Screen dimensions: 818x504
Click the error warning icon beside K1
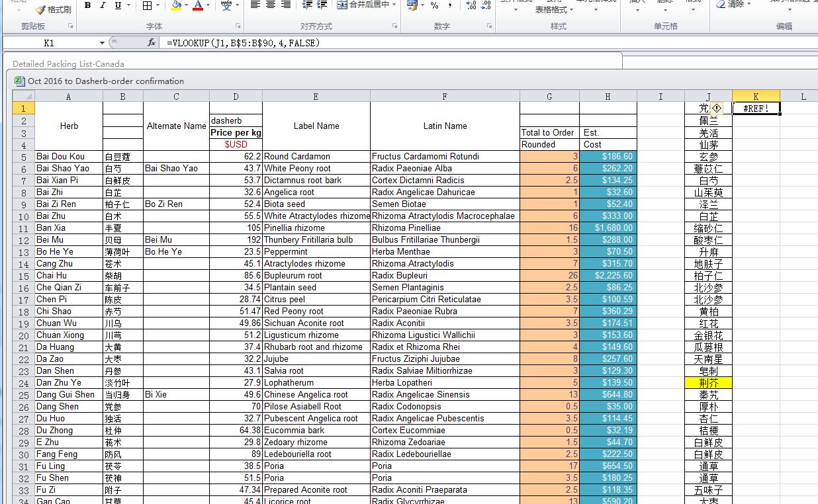[716, 108]
